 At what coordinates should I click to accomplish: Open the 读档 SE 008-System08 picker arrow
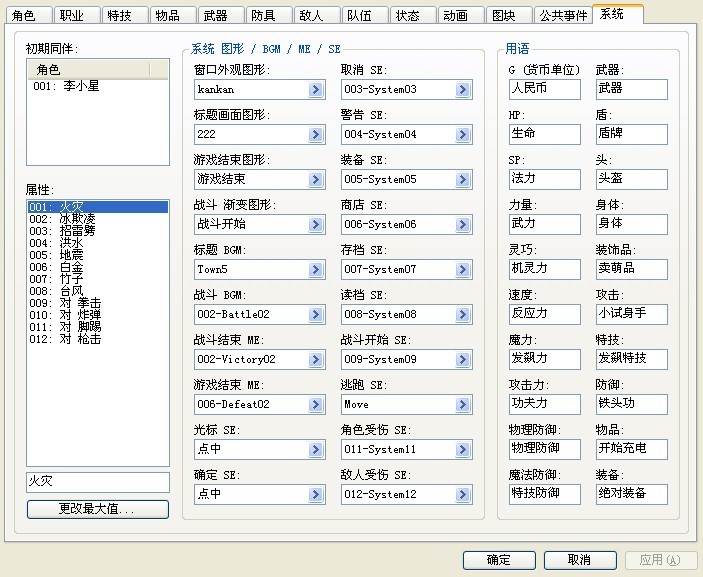[x=463, y=314]
